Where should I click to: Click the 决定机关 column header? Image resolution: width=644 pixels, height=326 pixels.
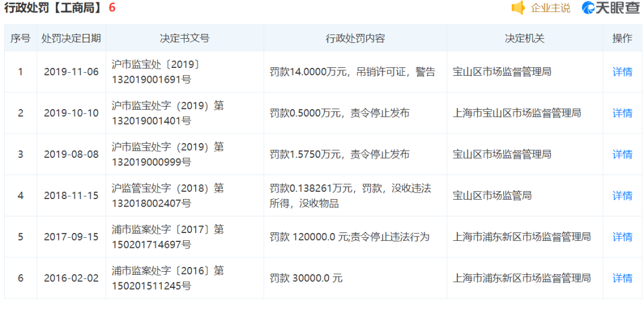[x=524, y=38]
